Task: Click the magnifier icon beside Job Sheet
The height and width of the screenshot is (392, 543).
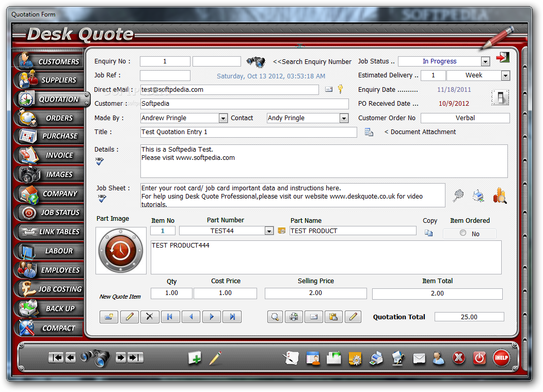Action: point(458,196)
